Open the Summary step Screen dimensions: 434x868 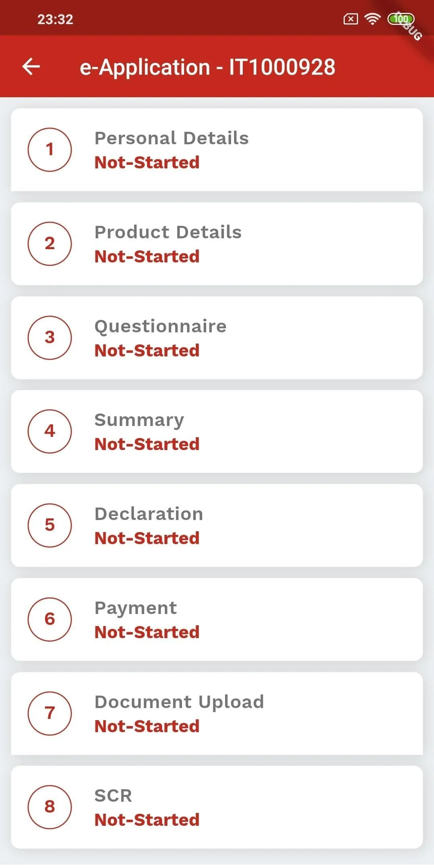(x=217, y=431)
